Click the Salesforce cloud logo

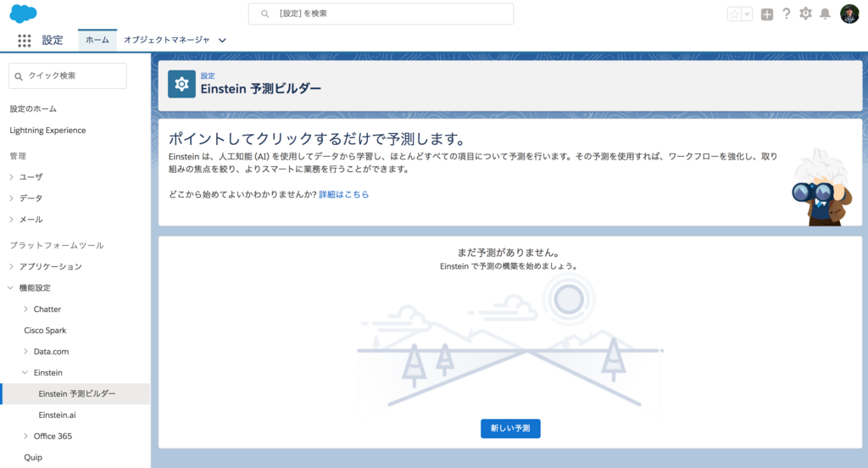(x=23, y=14)
